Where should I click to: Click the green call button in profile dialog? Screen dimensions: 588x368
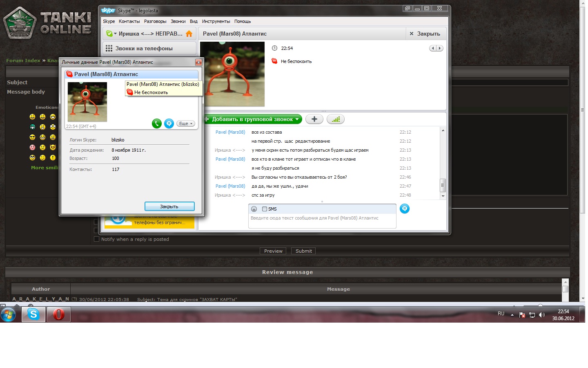pos(156,123)
